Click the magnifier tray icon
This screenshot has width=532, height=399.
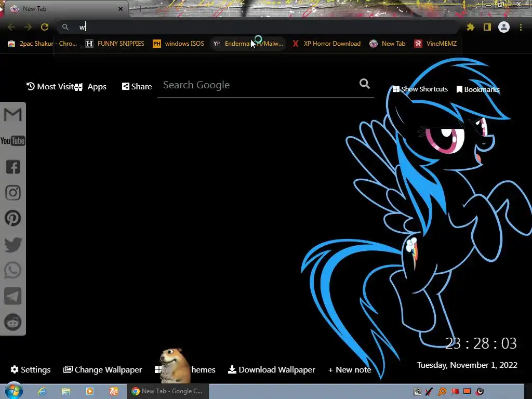[x=442, y=392]
